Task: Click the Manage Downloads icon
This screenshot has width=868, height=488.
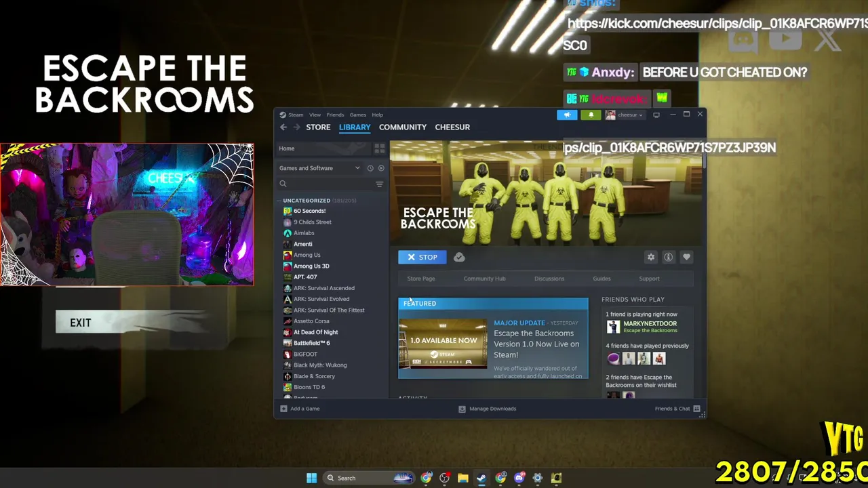Action: [462, 409]
